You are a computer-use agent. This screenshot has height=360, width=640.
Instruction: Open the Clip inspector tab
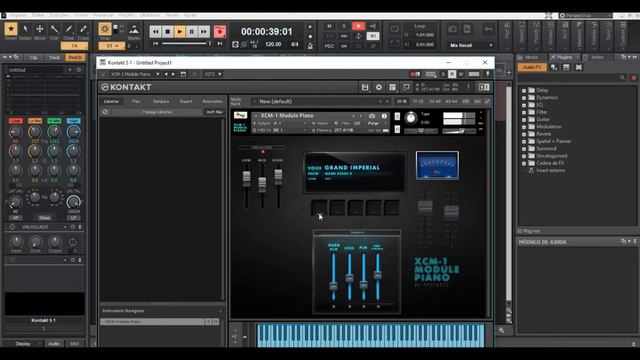(x=33, y=58)
